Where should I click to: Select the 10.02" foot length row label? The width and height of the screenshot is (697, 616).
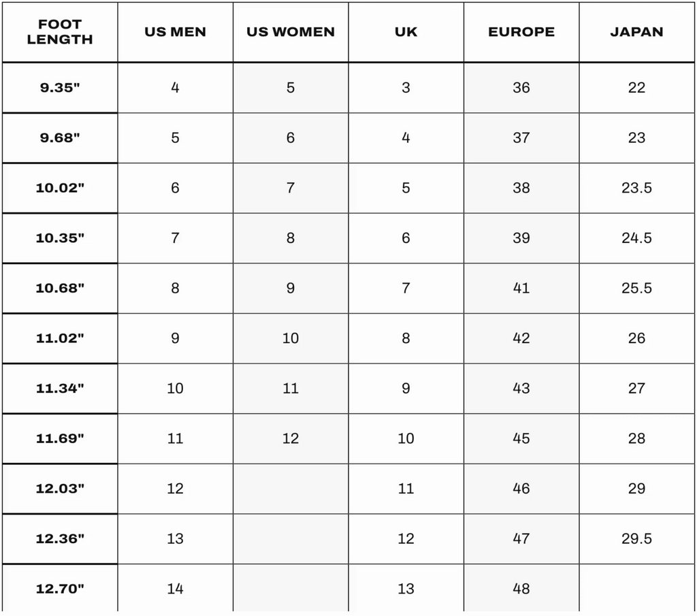(60, 188)
